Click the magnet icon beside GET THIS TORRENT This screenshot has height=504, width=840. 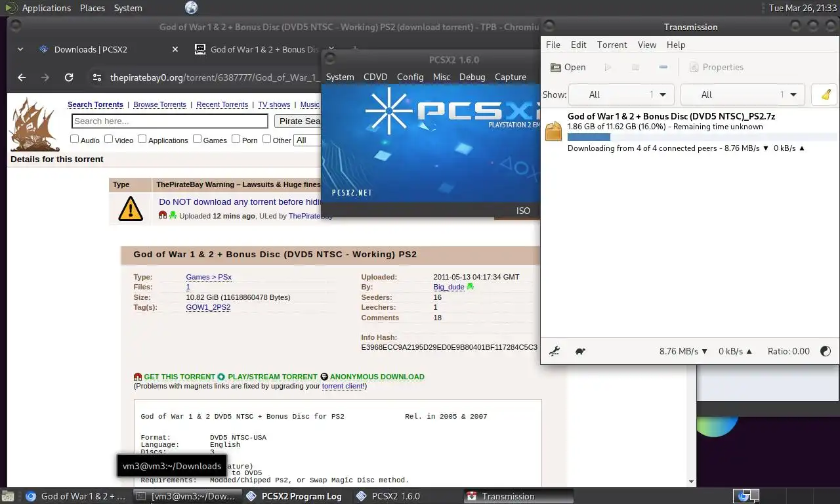click(x=138, y=377)
